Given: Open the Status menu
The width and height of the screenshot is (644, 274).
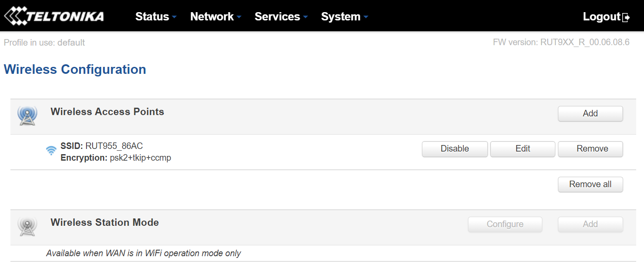Looking at the screenshot, I should click(x=156, y=17).
